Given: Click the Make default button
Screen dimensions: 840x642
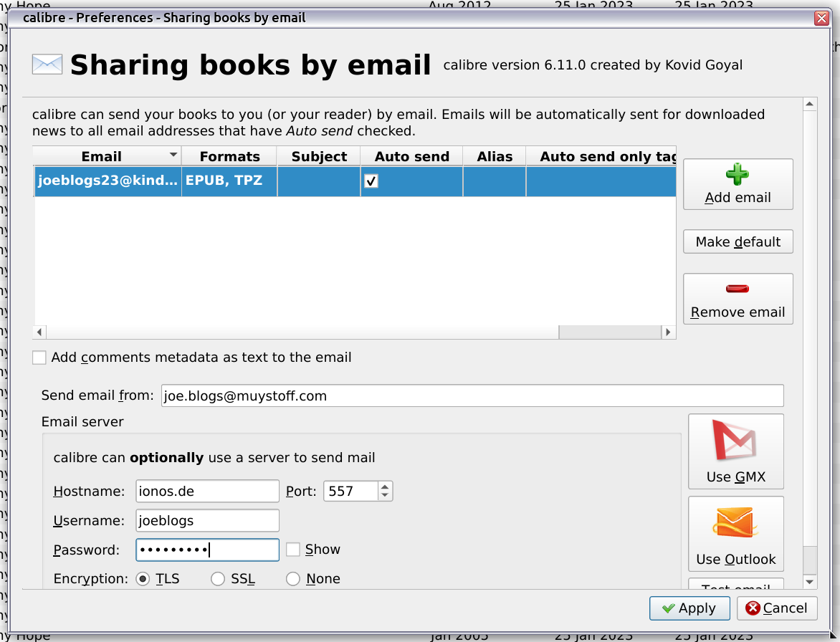Looking at the screenshot, I should (x=738, y=241).
